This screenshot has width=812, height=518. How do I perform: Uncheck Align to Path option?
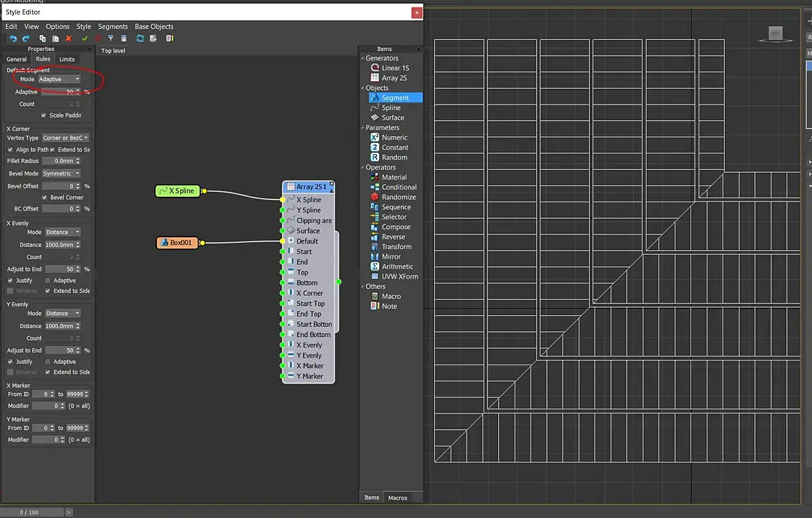[x=10, y=149]
